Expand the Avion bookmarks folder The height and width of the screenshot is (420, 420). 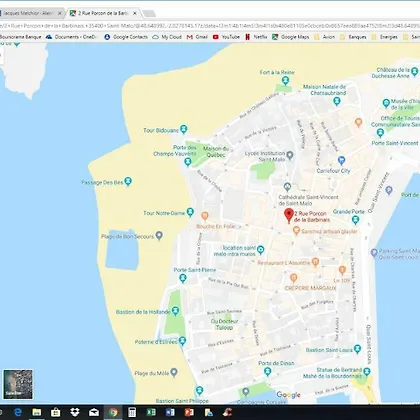point(324,37)
